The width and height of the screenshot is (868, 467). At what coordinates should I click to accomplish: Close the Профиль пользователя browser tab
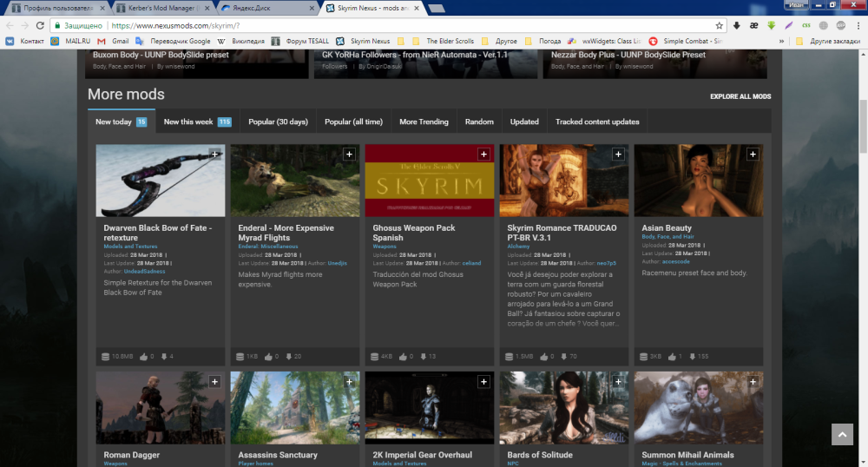click(102, 9)
